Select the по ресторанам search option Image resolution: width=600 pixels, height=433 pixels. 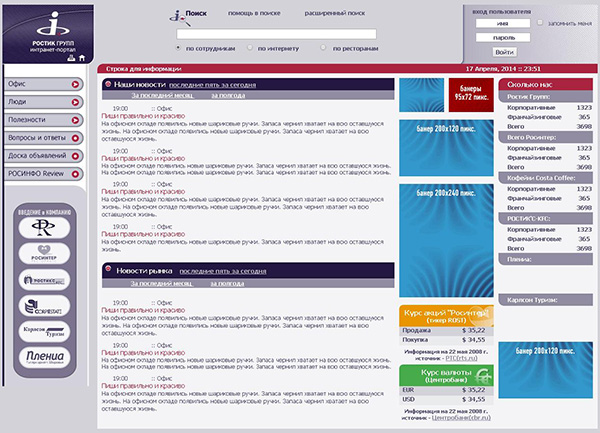click(323, 48)
